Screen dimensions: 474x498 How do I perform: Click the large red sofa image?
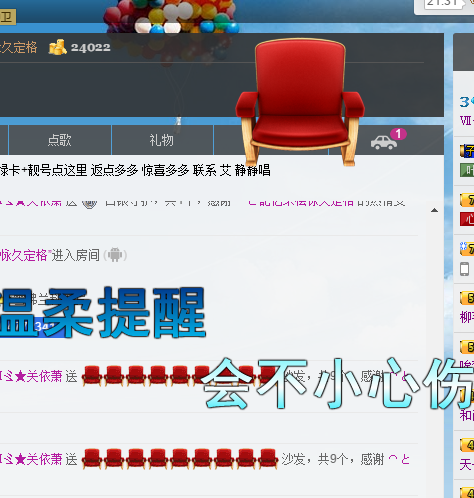(x=300, y=102)
